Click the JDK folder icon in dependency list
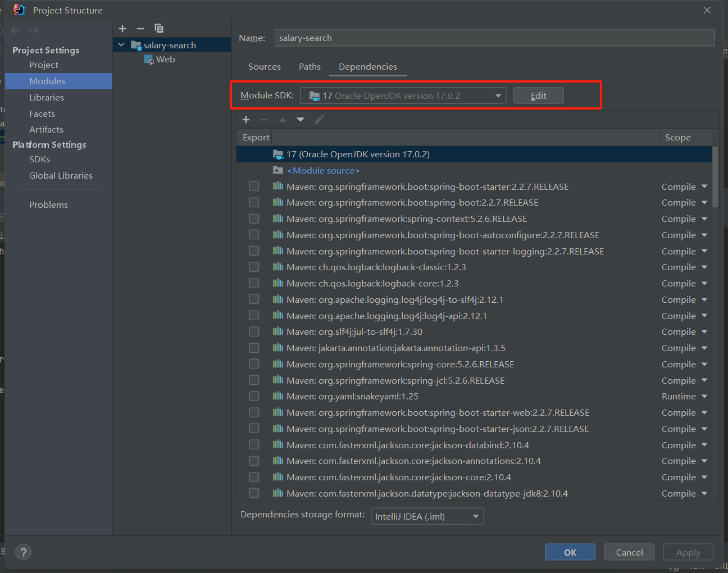 point(278,154)
